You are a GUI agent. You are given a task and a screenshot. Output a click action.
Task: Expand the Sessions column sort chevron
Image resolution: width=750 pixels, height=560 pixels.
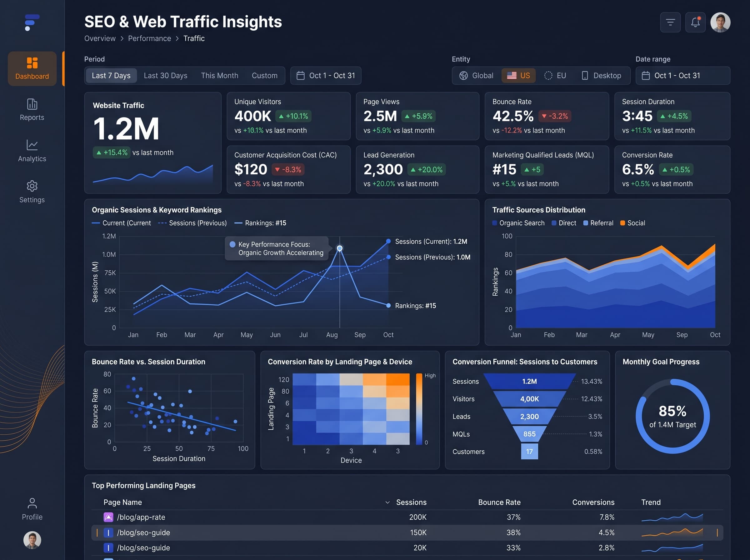(387, 502)
